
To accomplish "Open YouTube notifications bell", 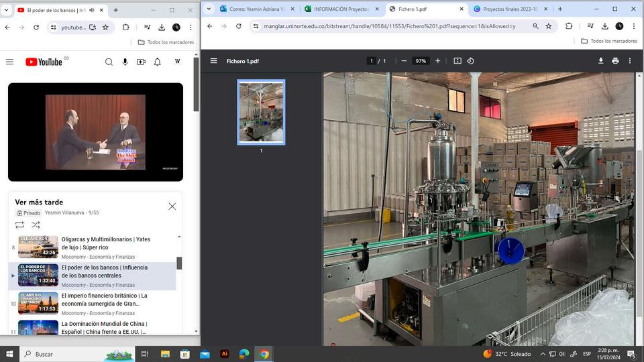I will 157,62.
